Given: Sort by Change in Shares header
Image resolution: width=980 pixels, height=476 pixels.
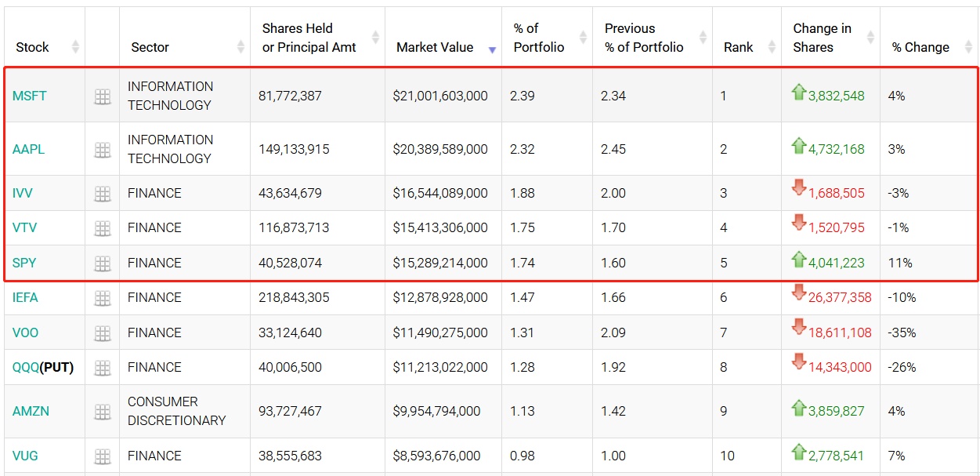Looking at the screenshot, I should point(822,38).
